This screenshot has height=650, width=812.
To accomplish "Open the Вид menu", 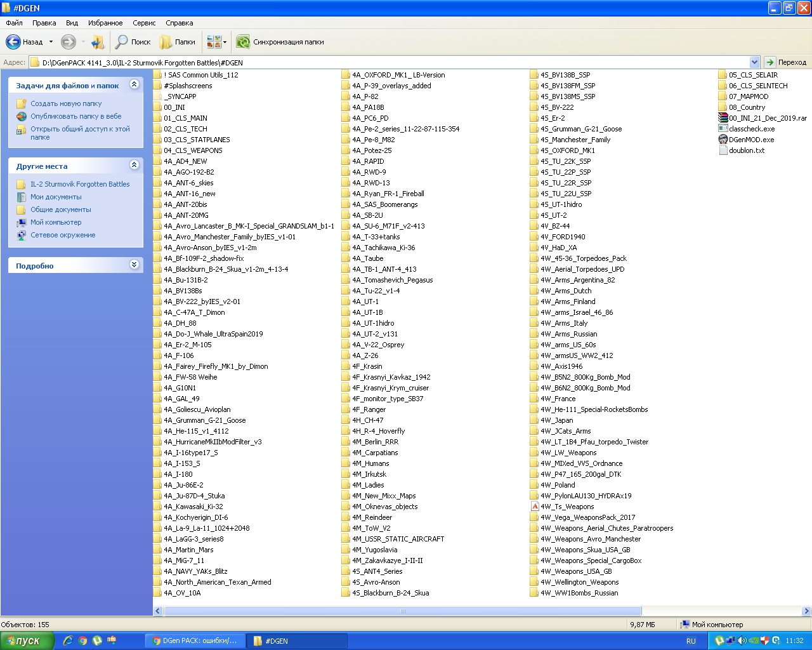I will pyautogui.click(x=72, y=23).
